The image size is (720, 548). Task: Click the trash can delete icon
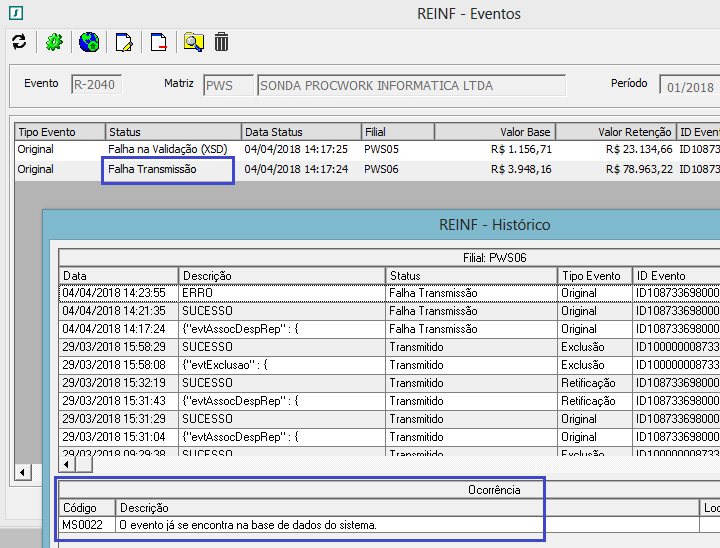tap(221, 42)
